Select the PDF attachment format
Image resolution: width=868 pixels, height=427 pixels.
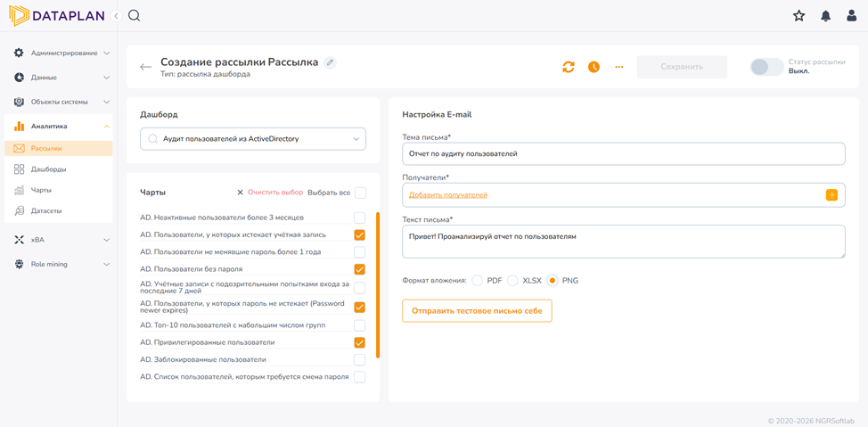coord(478,280)
